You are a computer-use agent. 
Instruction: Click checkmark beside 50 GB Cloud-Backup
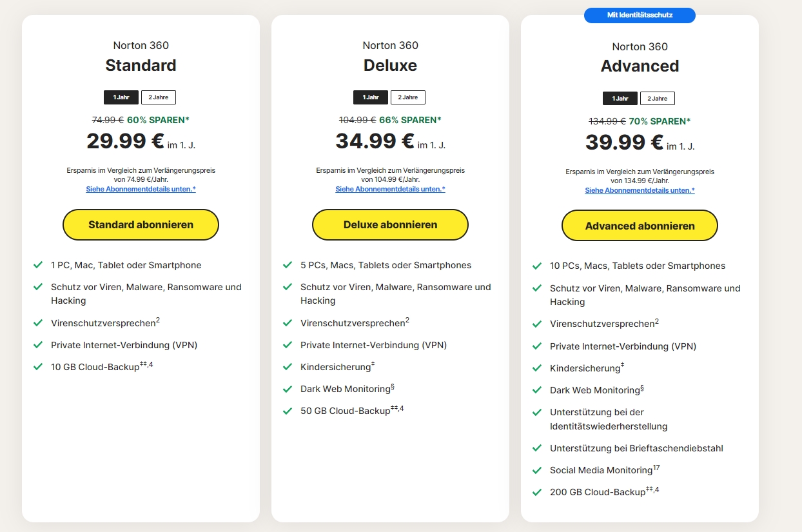288,410
